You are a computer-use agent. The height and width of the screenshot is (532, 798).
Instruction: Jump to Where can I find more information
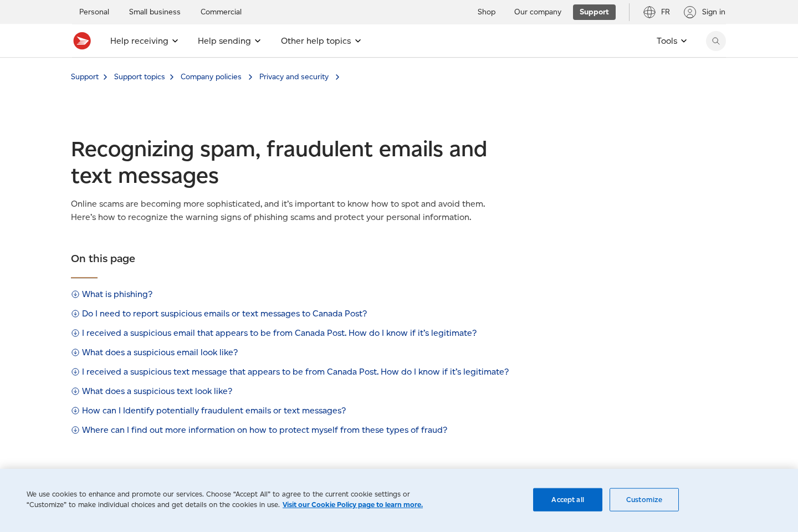pos(264,430)
